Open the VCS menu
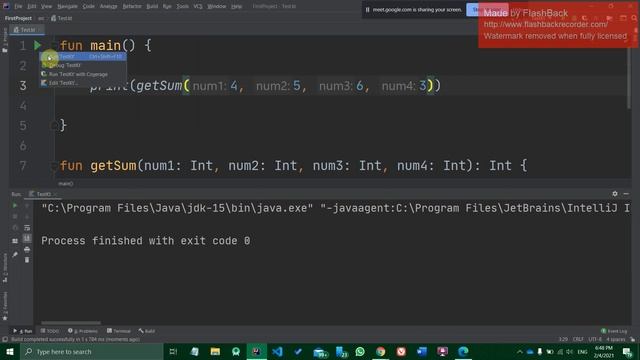 [x=198, y=6]
